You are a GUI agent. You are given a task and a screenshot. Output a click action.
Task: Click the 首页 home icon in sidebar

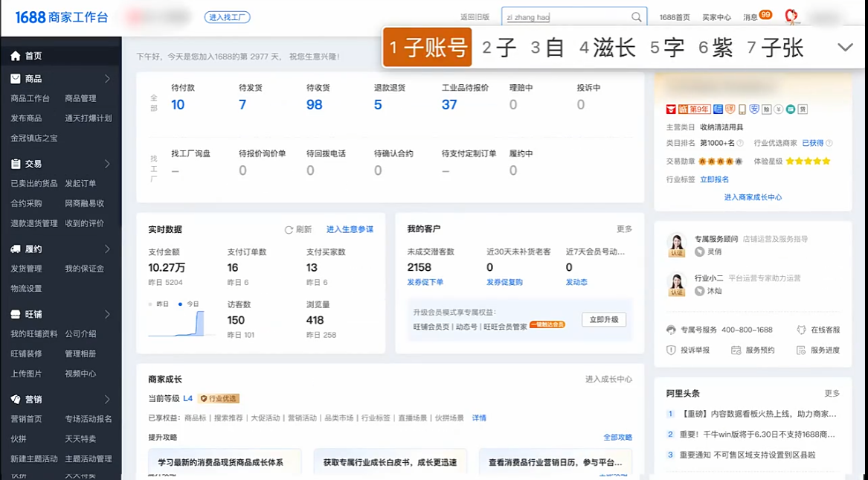[16, 56]
